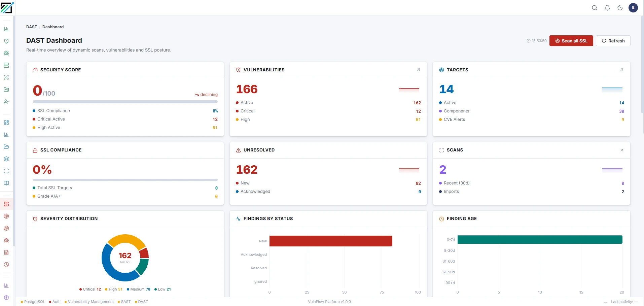Click the declining trend label in Security Score
The width and height of the screenshot is (644, 306).
coord(206,95)
